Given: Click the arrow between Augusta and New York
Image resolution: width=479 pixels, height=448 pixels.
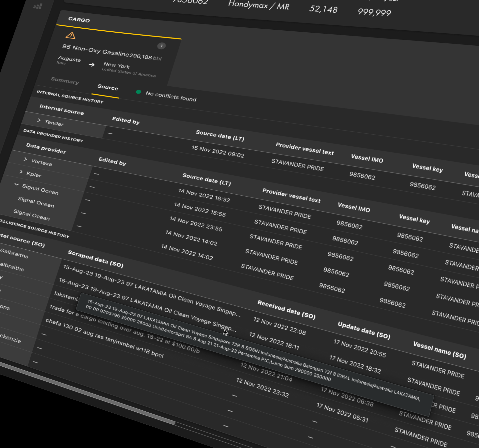Looking at the screenshot, I should (92, 64).
